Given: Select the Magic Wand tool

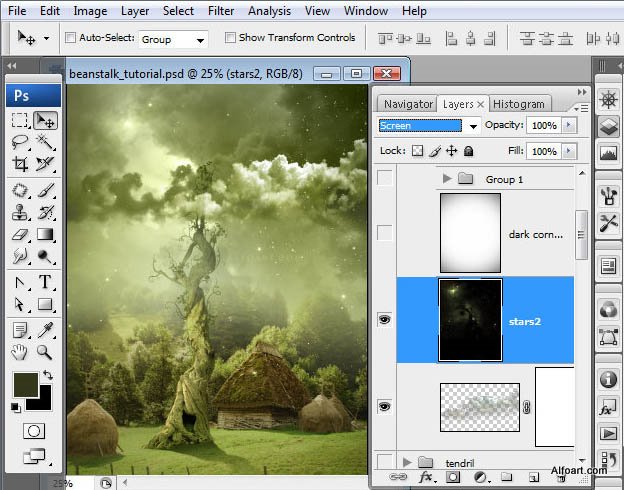Looking at the screenshot, I should 45,142.
